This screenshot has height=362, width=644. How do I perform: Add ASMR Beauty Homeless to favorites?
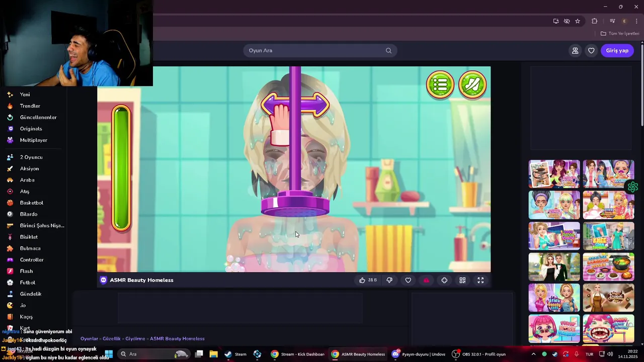coord(408,280)
